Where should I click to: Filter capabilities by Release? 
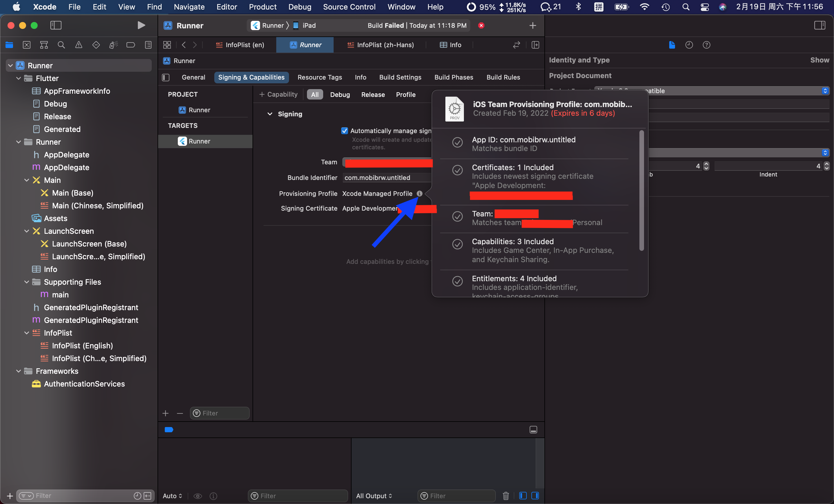tap(373, 95)
